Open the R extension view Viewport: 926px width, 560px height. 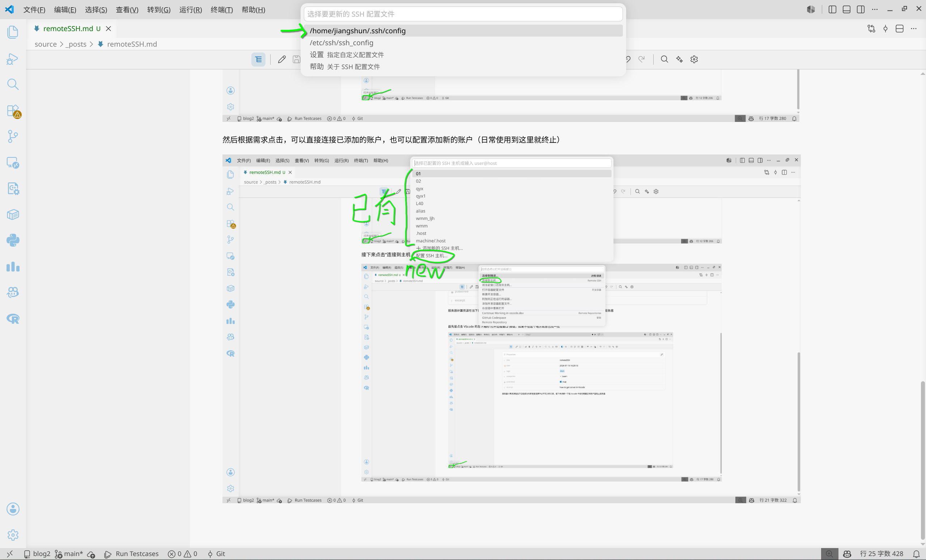point(13,319)
